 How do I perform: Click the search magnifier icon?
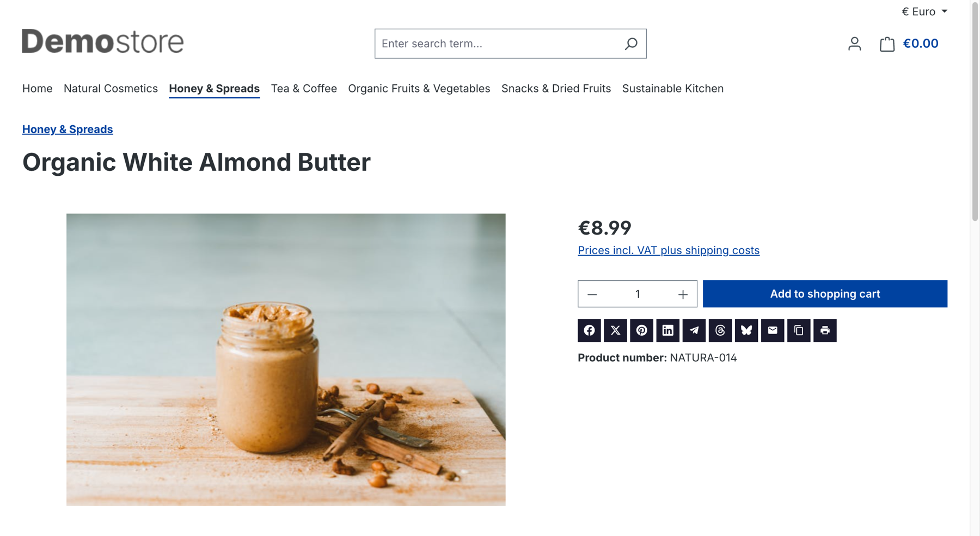click(631, 44)
